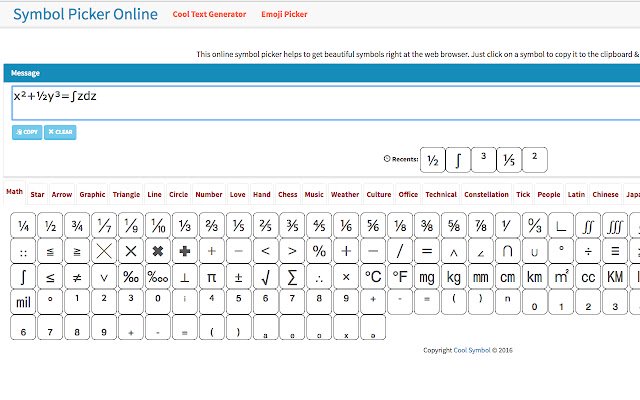Screen dimensions: 640x400
Task: Insert the mg unit symbol
Action: (427, 277)
